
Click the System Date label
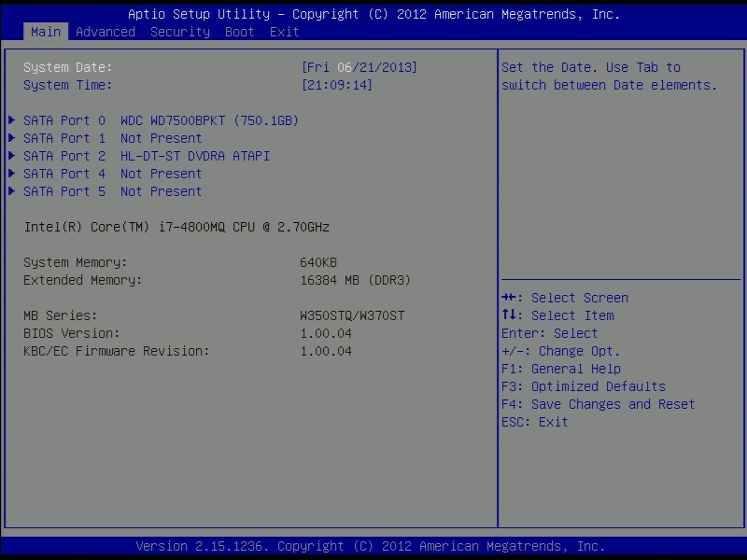[x=67, y=67]
